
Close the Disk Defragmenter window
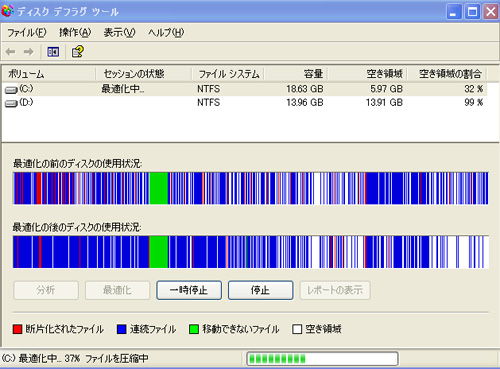point(490,12)
